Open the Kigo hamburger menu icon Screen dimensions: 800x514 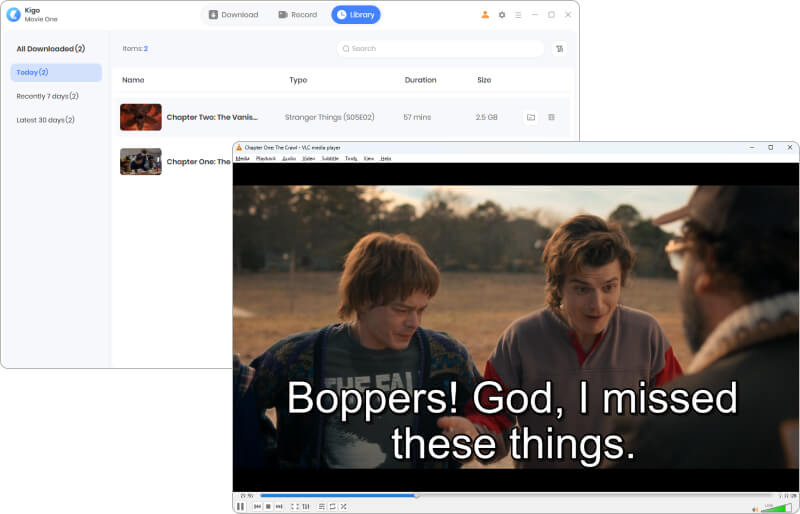[518, 15]
